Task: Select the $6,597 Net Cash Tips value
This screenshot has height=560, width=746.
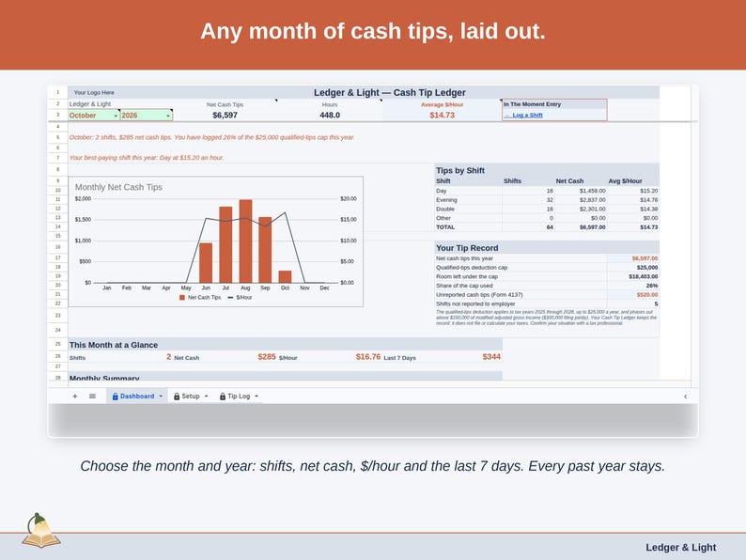Action: [x=225, y=116]
